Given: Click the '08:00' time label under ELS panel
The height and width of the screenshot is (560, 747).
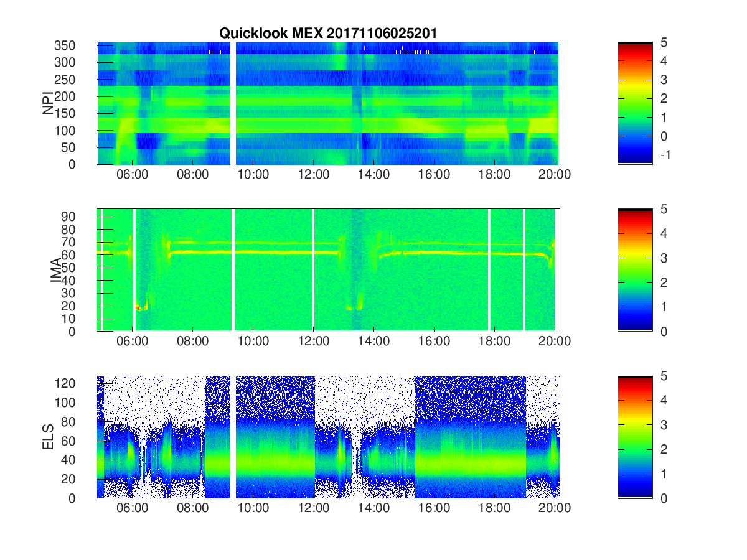Looking at the screenshot, I should click(x=193, y=508).
